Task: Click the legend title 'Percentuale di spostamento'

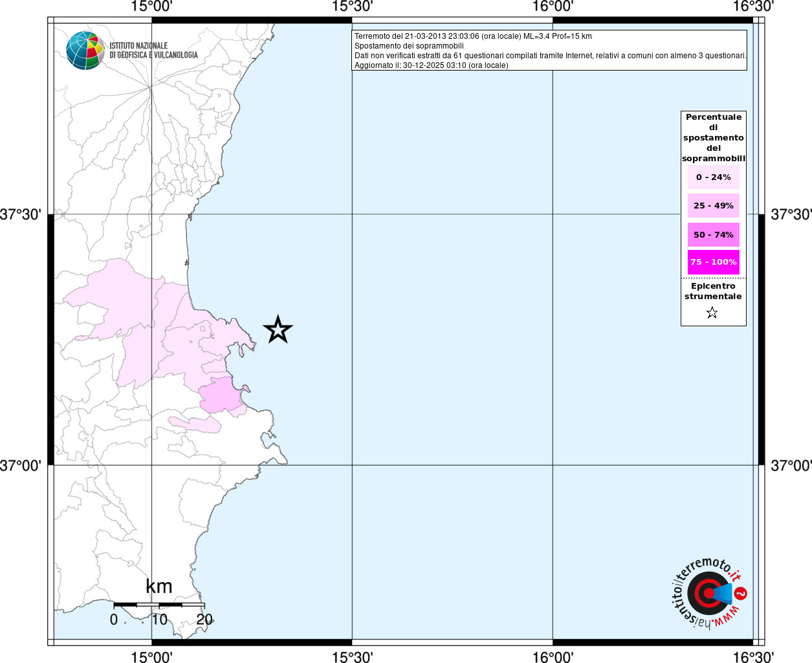Action: [713, 137]
